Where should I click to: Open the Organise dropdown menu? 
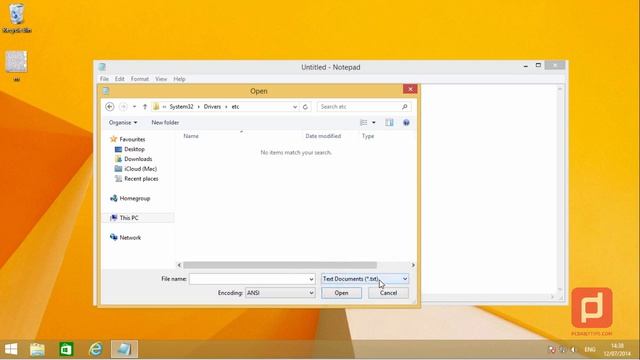[x=123, y=122]
